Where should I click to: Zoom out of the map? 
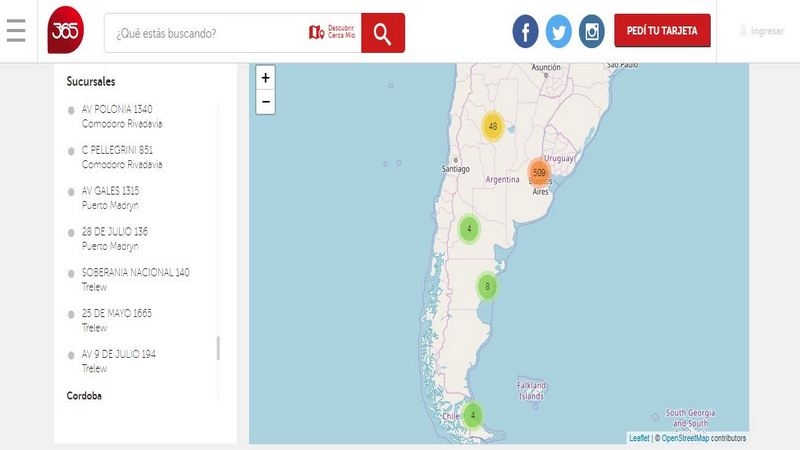tap(265, 102)
